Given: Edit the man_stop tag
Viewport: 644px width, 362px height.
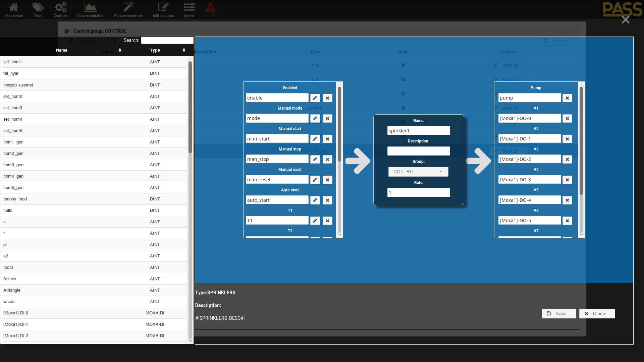Looking at the screenshot, I should [315, 159].
